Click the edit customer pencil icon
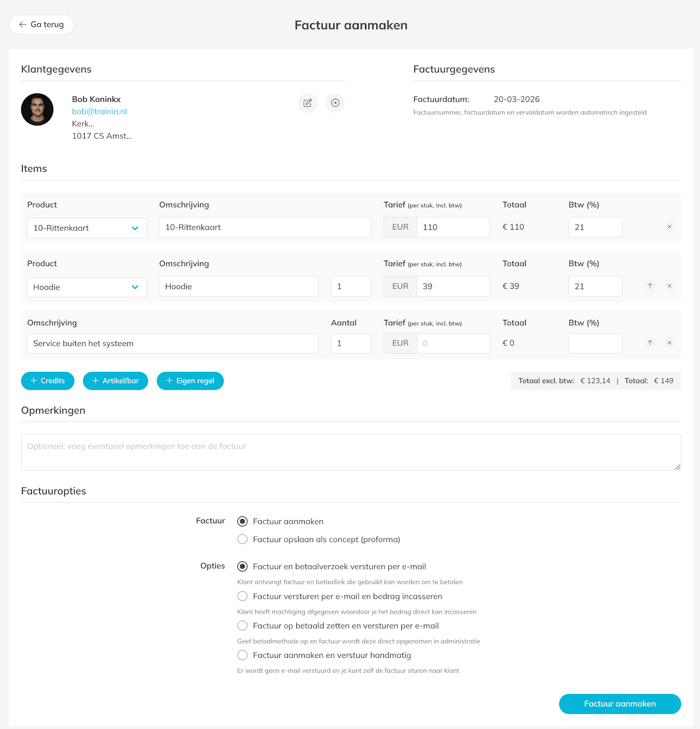The width and height of the screenshot is (700, 729). (308, 103)
